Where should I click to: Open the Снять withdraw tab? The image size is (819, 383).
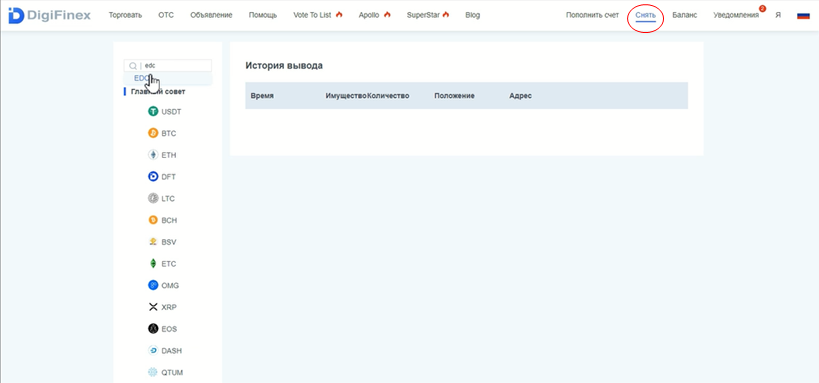point(646,16)
